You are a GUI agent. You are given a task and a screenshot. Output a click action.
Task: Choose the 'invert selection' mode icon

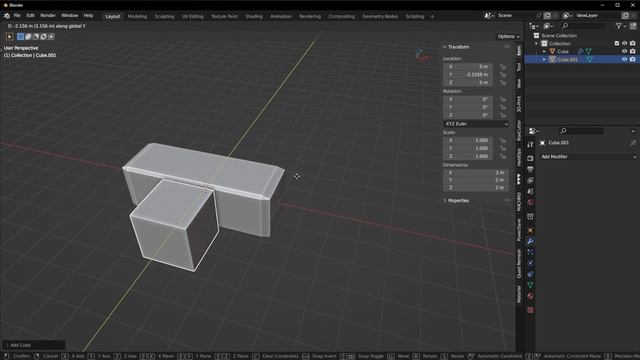pos(44,36)
